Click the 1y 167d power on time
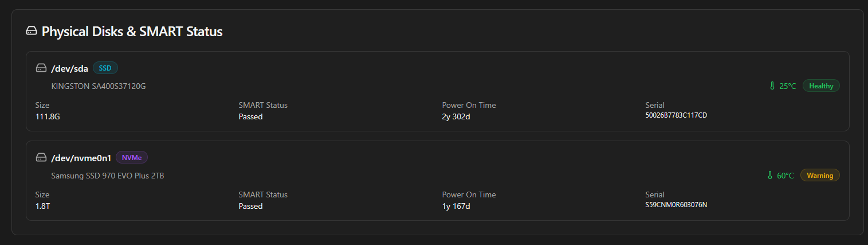Screen dimensions: 868x245 click(456, 206)
